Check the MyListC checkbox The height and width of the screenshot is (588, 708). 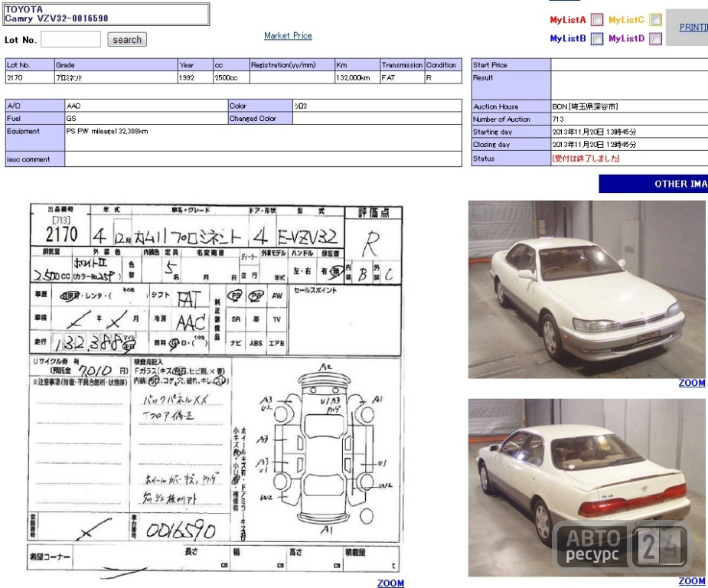pyautogui.click(x=656, y=19)
